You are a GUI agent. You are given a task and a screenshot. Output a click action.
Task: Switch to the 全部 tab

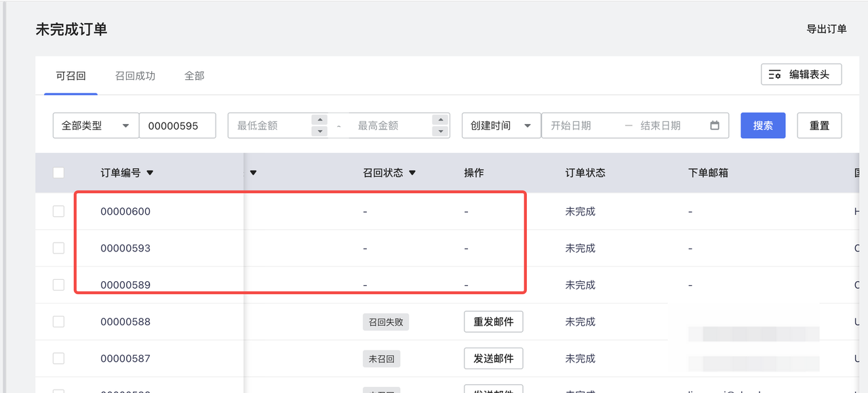point(194,76)
